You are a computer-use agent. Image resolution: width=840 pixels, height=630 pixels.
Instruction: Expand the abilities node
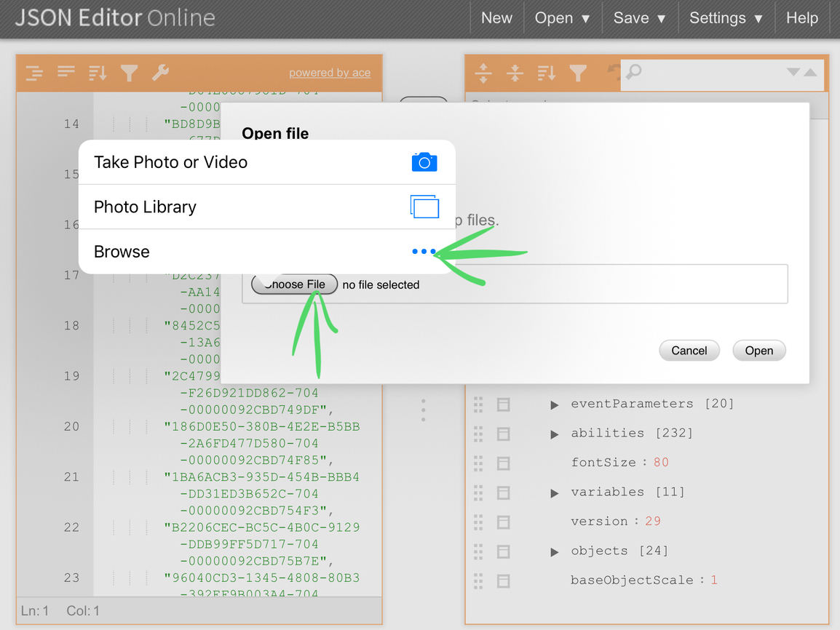click(x=555, y=434)
